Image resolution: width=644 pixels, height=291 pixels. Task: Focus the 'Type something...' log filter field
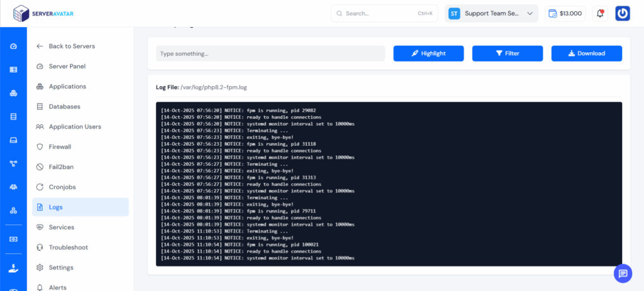(x=270, y=53)
